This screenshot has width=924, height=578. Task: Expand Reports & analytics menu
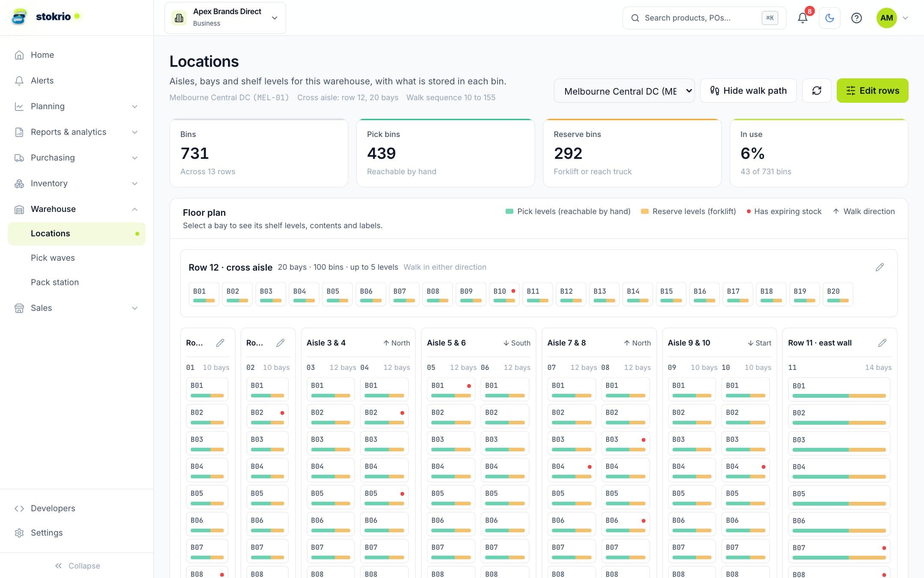77,132
